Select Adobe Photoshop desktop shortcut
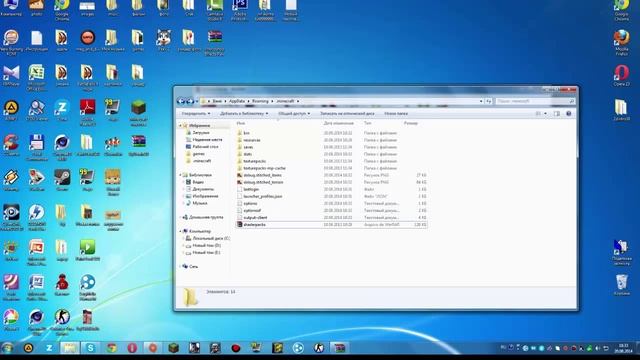 pos(240,9)
